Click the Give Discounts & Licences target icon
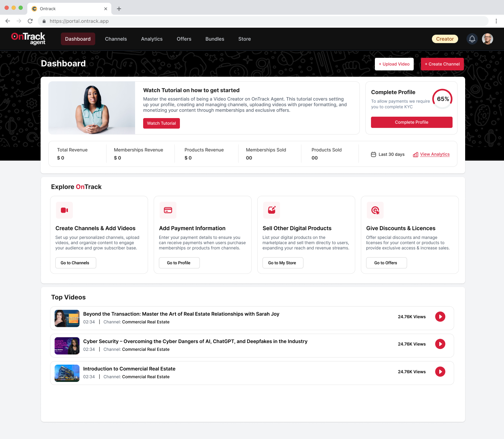The width and height of the screenshot is (504, 439). pyautogui.click(x=375, y=210)
